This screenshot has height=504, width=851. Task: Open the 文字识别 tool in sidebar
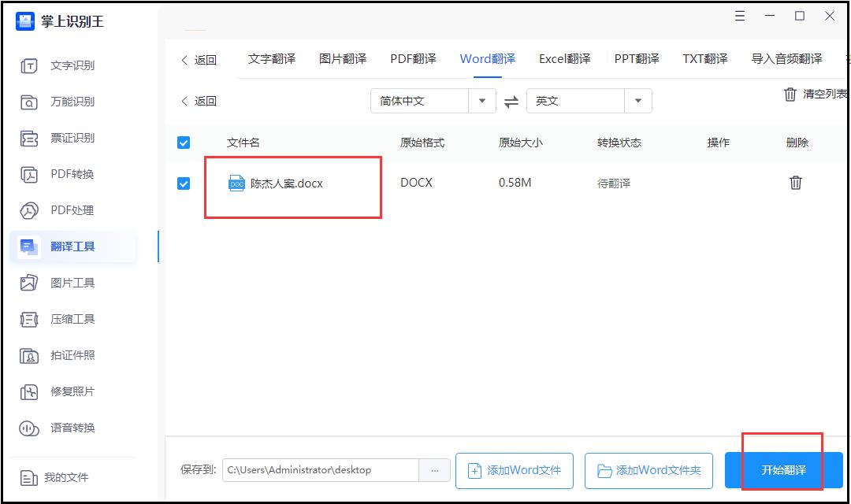tap(73, 66)
